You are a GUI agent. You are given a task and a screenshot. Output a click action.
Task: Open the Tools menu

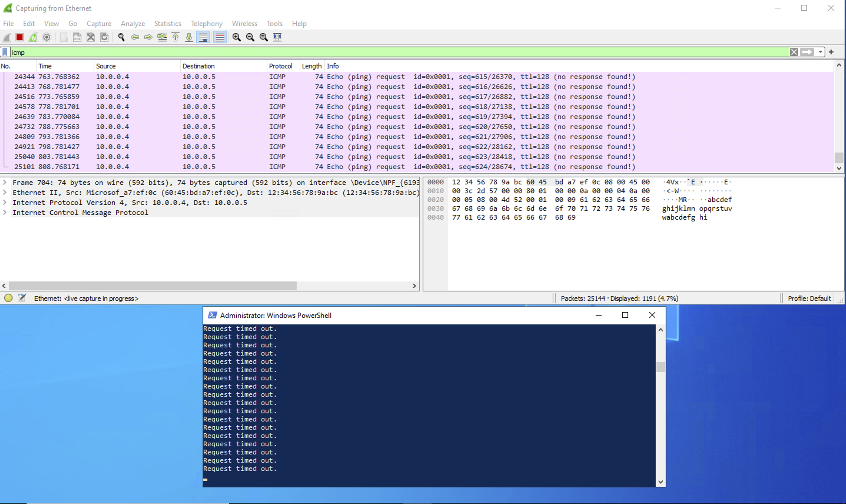tap(275, 24)
